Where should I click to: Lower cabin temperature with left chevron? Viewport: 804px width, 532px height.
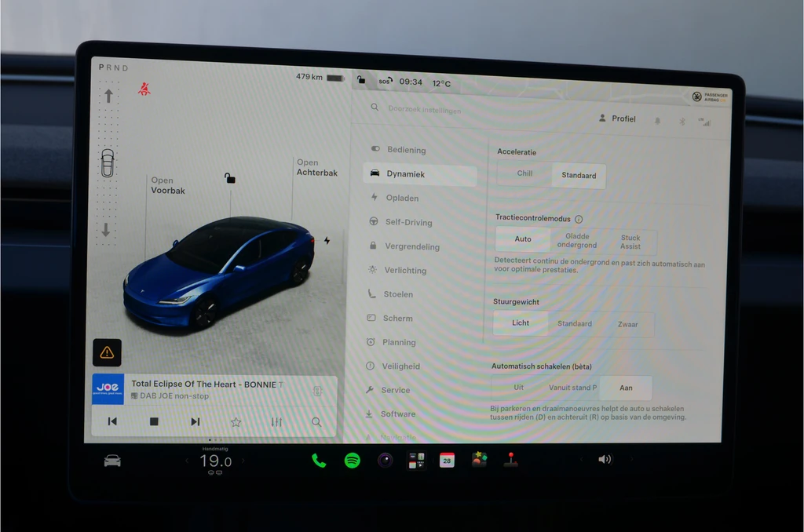187,461
